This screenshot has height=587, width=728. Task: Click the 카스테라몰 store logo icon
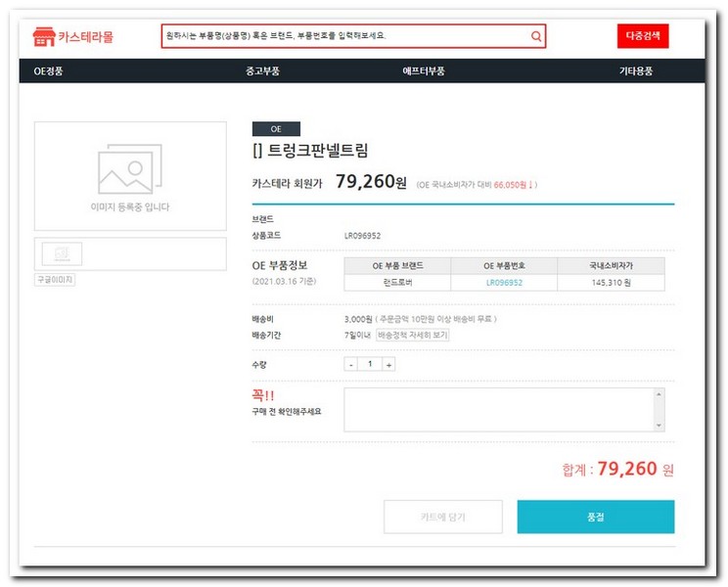[44, 36]
